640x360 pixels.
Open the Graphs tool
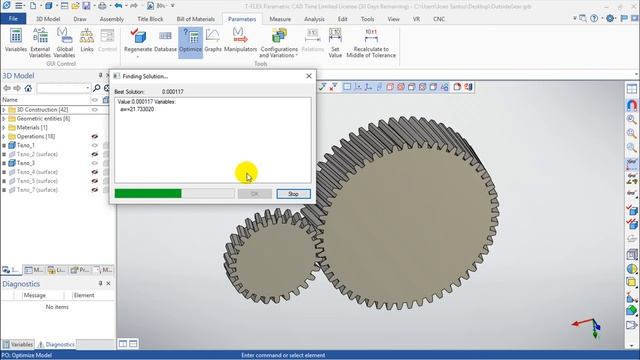point(213,40)
